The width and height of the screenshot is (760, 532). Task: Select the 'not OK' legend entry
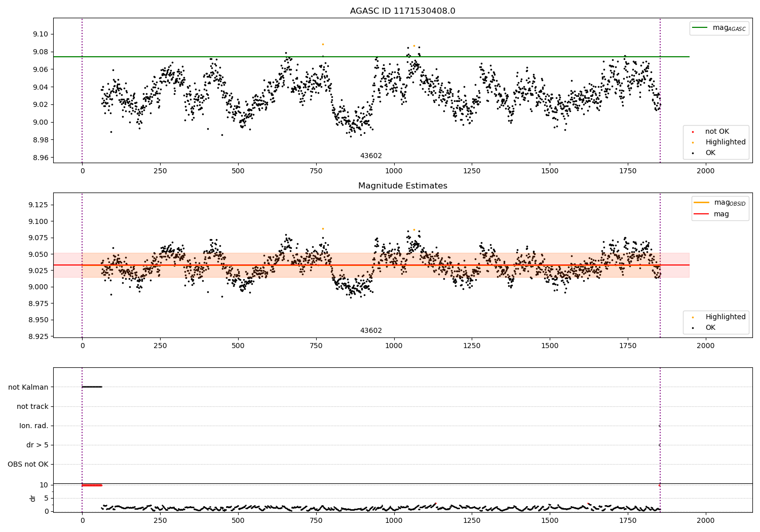717,132
